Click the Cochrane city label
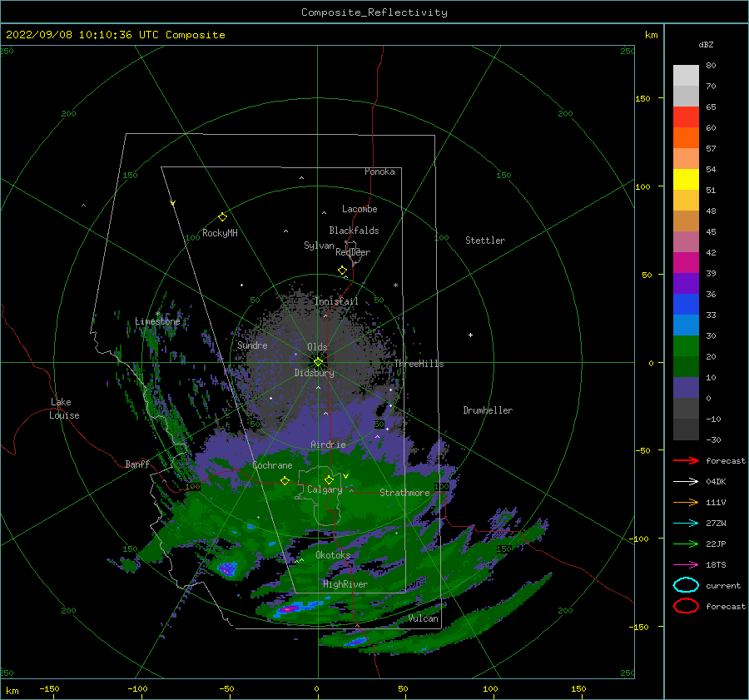The image size is (749, 700). point(272,465)
